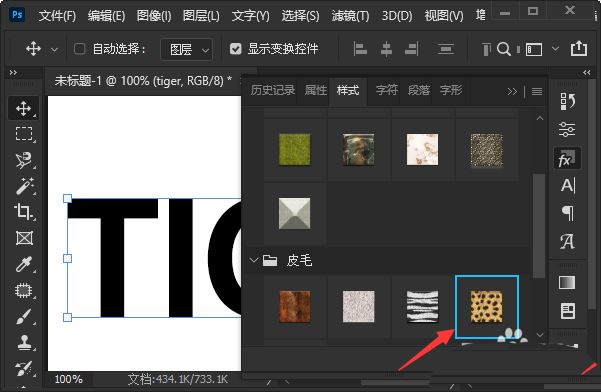Toggle the 显示变换控件 checkbox
This screenshot has width=601, height=392.
tap(235, 49)
